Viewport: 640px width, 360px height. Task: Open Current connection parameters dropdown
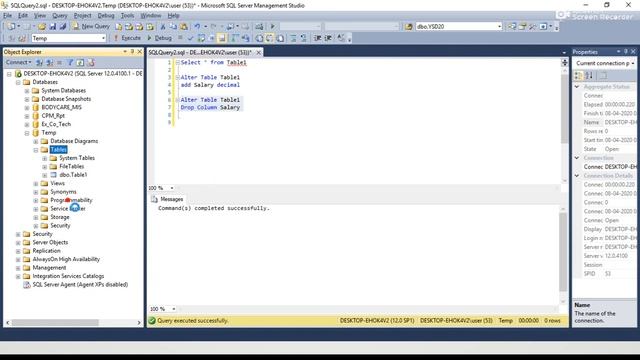coord(633,63)
